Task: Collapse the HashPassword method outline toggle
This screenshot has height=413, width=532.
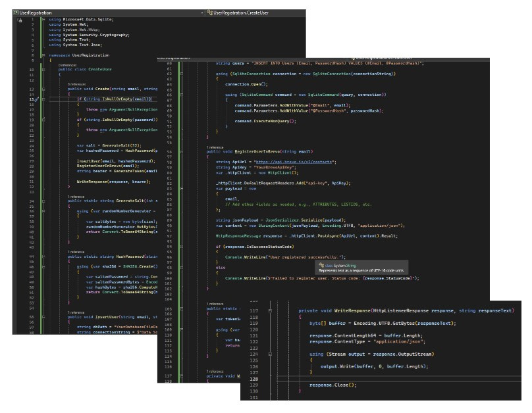Action: coord(43,256)
